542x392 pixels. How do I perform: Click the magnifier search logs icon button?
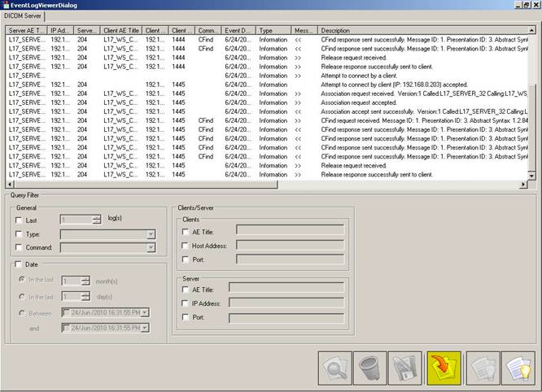[334, 368]
